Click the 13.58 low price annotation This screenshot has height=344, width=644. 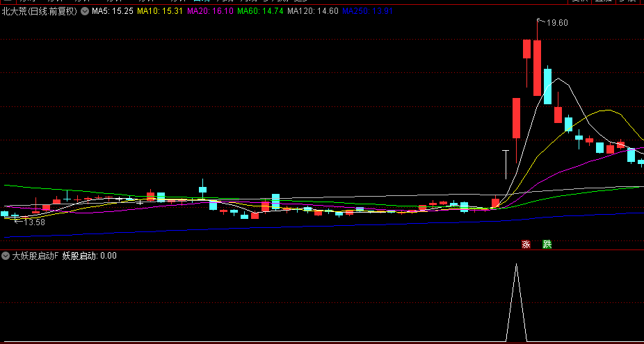pos(35,222)
